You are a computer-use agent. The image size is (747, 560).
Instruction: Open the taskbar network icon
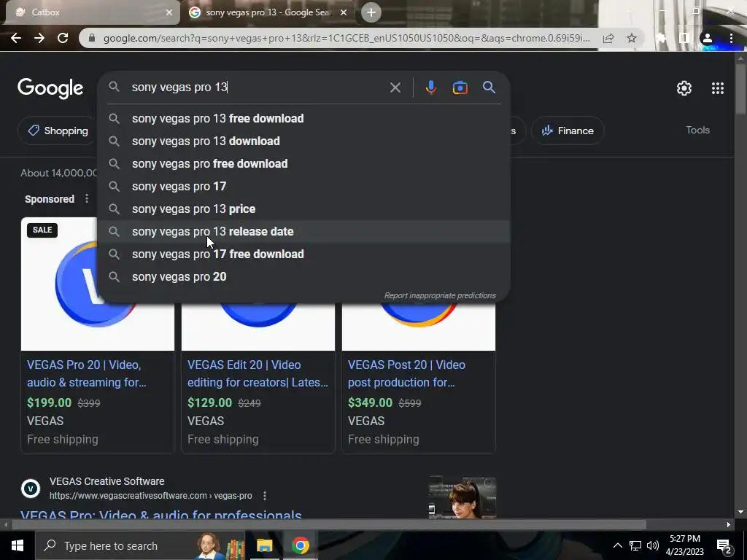(x=635, y=545)
